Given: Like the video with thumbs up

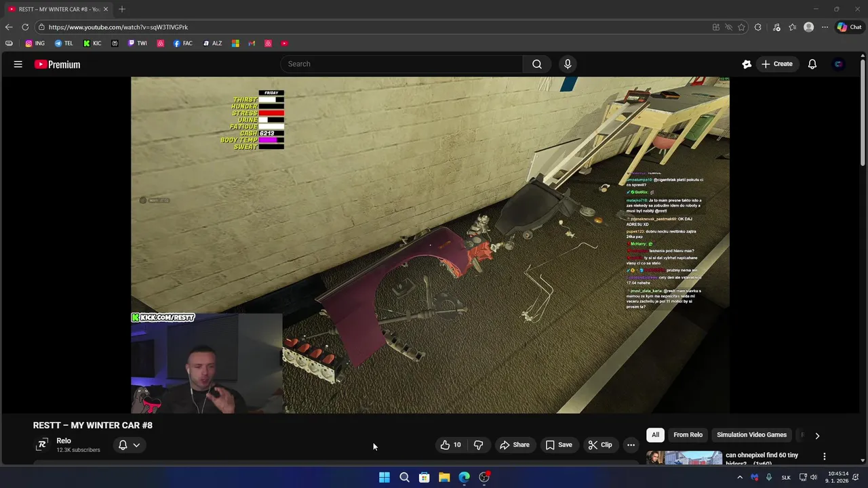Looking at the screenshot, I should coord(450,445).
